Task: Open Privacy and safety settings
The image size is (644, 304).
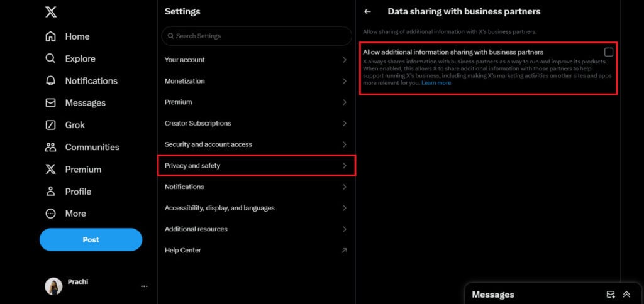Action: (257, 166)
